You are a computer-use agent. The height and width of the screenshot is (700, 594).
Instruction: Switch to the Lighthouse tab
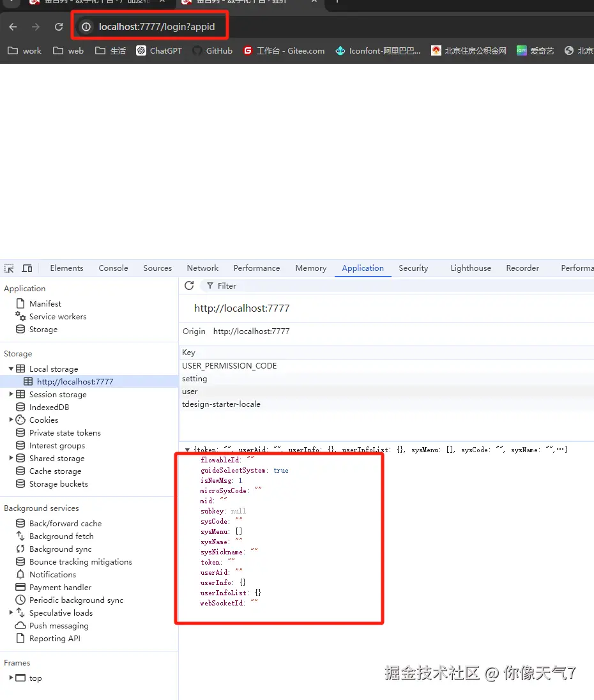(471, 268)
